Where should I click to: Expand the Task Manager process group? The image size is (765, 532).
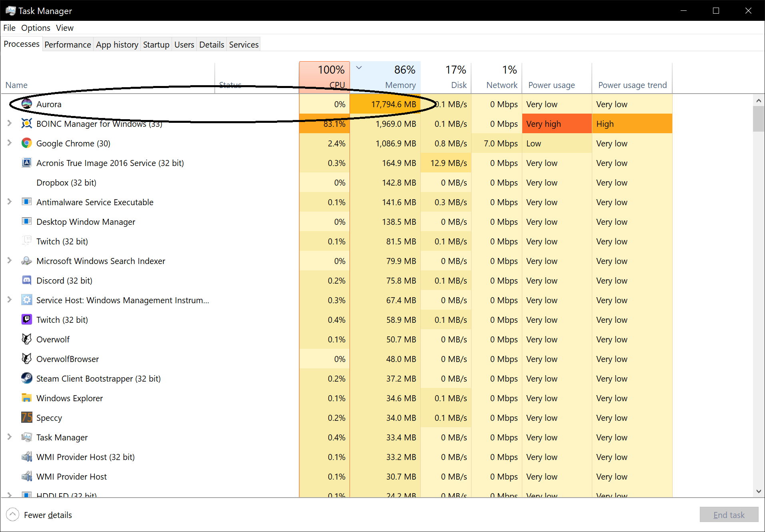(x=10, y=437)
